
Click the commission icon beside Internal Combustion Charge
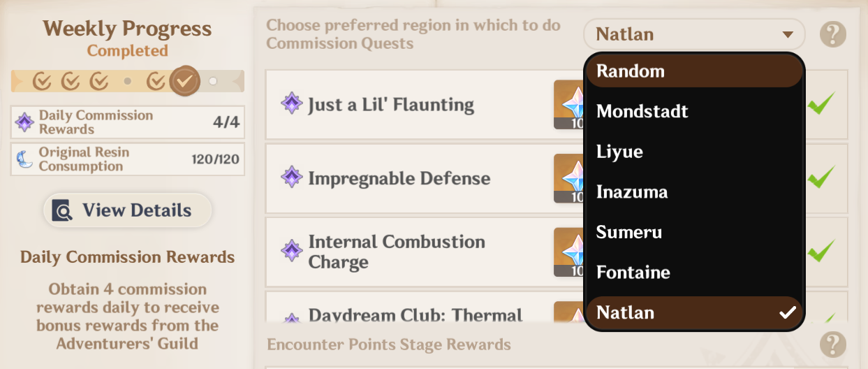pyautogui.click(x=291, y=251)
